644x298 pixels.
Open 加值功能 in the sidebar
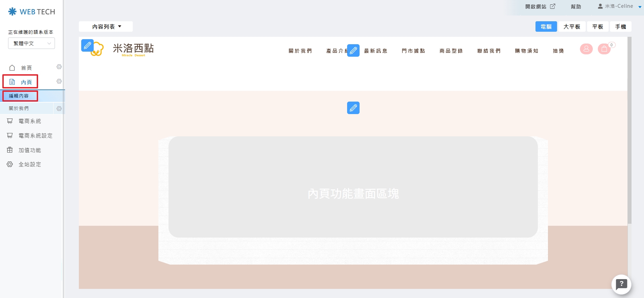[30, 150]
